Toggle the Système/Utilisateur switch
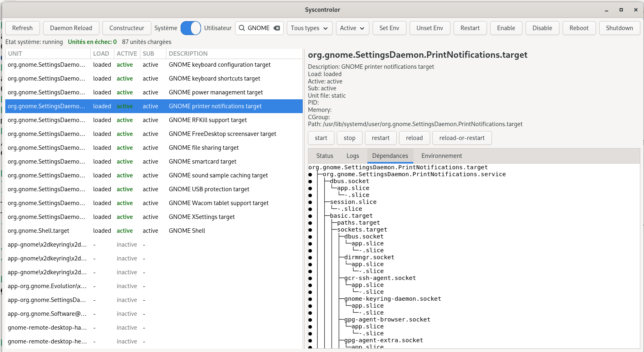644x352 pixels. (191, 28)
